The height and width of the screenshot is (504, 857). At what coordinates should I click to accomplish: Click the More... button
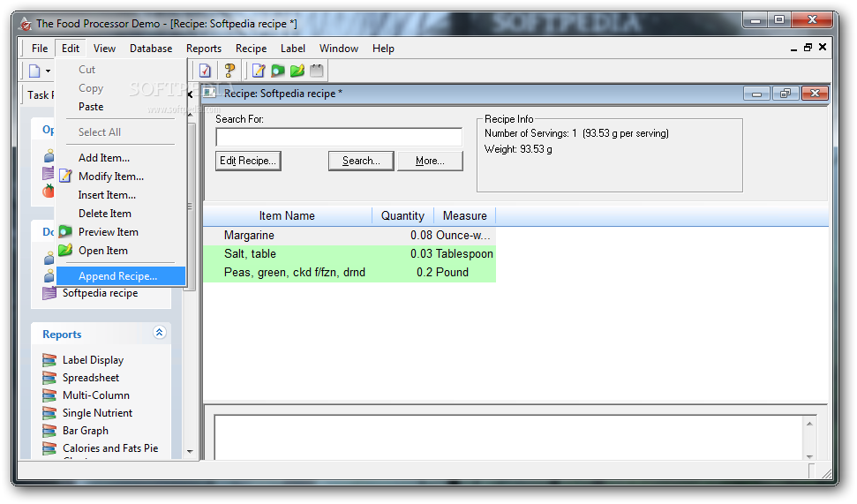430,161
